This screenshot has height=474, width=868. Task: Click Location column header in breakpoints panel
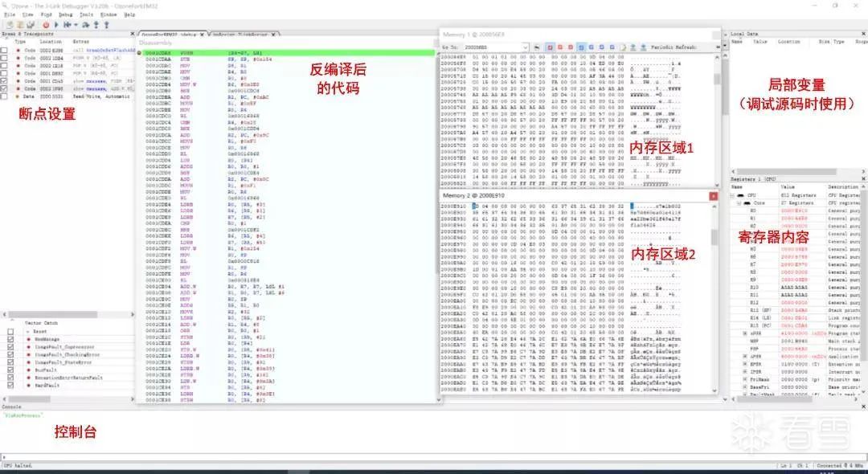[51, 42]
